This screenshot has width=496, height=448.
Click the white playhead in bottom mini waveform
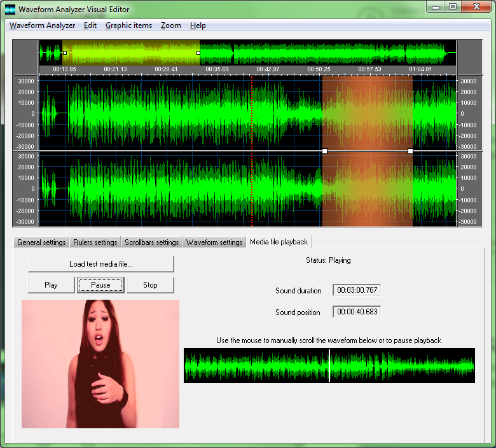[x=329, y=365]
